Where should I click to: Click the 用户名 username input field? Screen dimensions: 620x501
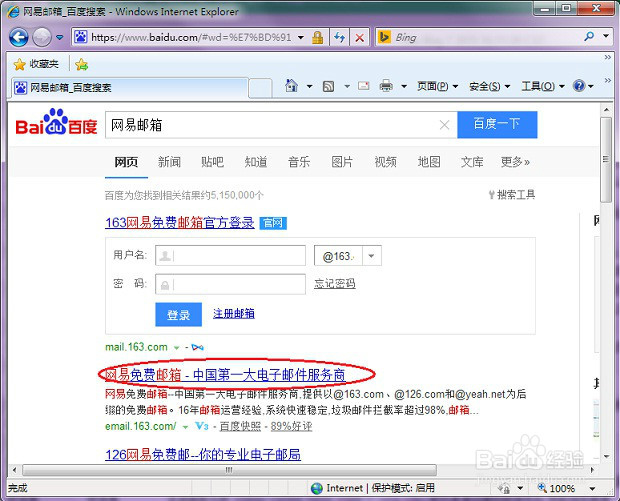pos(231,255)
